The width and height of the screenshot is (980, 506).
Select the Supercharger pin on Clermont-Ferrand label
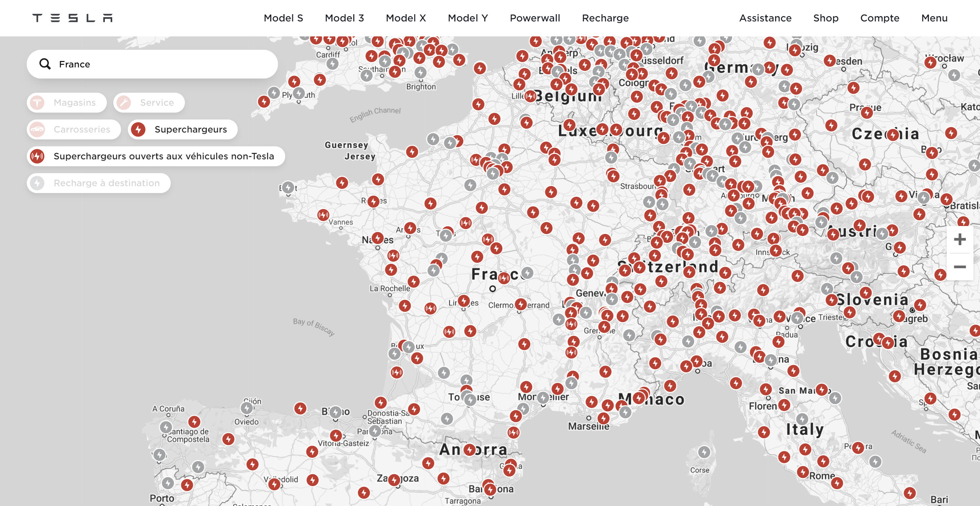pos(521,304)
